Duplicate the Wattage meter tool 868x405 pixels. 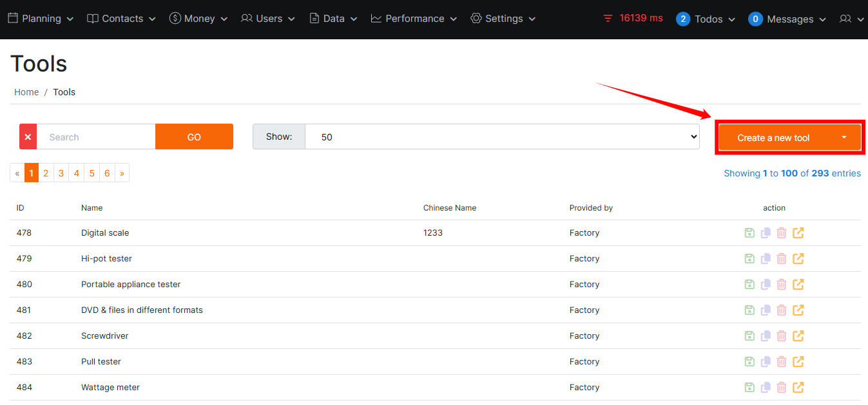click(x=766, y=388)
